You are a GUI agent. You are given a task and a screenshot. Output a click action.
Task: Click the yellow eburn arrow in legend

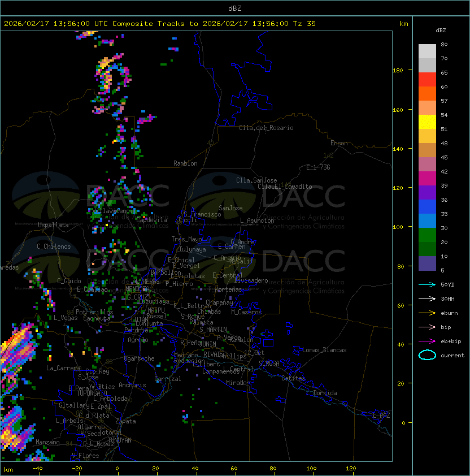tap(427, 313)
